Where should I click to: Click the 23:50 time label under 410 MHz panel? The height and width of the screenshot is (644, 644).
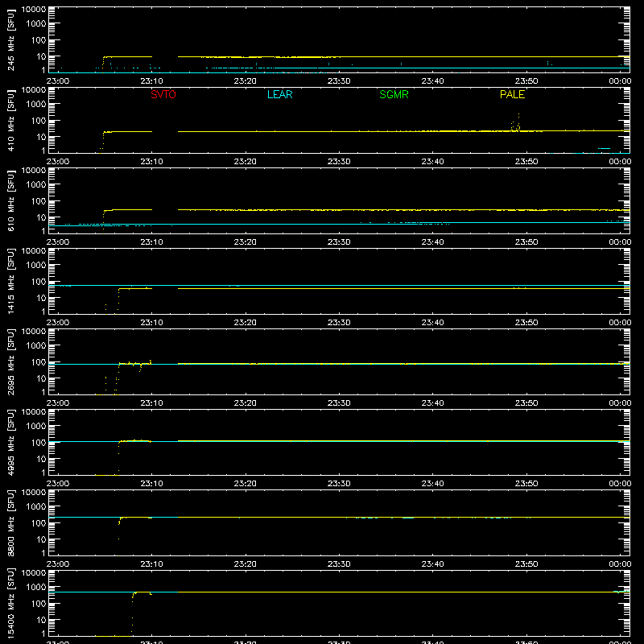pyautogui.click(x=526, y=162)
